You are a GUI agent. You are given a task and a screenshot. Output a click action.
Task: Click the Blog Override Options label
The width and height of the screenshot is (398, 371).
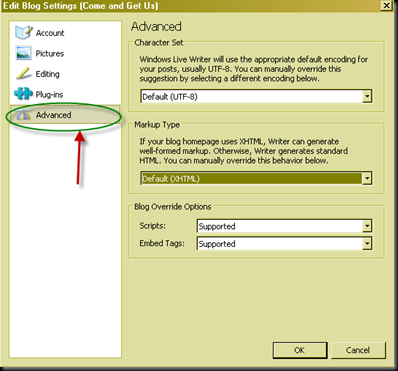pyautogui.click(x=173, y=207)
